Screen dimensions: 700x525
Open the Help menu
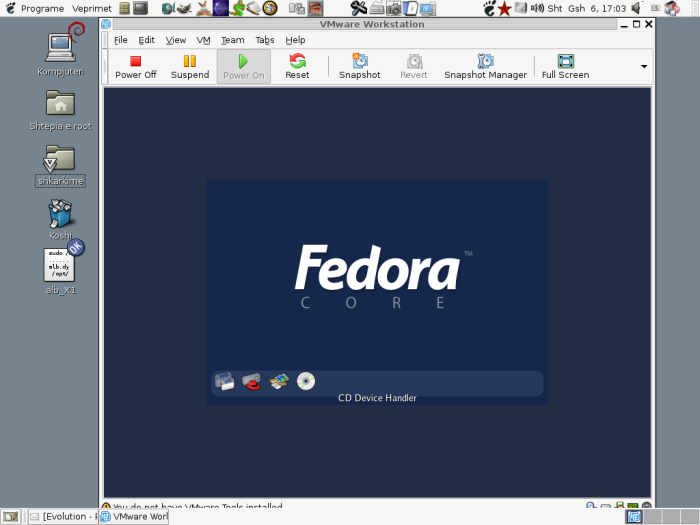295,40
